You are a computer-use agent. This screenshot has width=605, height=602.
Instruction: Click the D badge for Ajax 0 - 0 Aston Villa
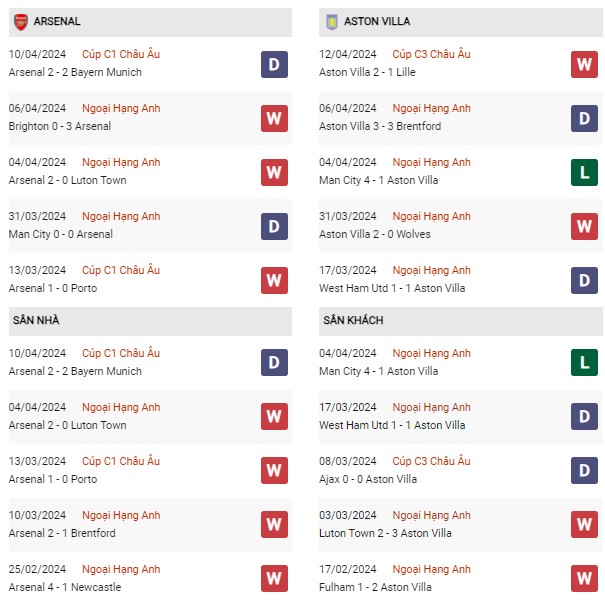[x=584, y=471]
